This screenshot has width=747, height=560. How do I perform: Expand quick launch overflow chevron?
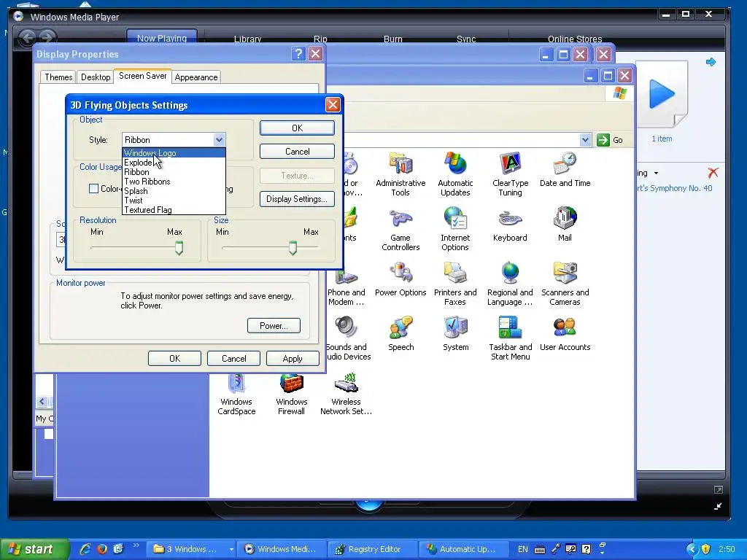[136, 545]
